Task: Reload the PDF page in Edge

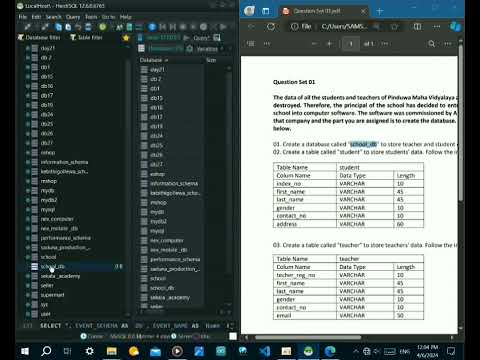Action: point(271,27)
